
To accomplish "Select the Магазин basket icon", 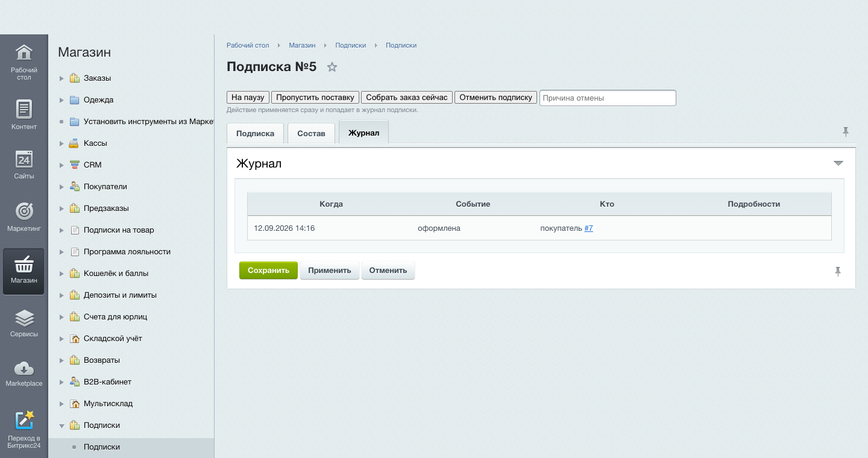I will pos(24,264).
